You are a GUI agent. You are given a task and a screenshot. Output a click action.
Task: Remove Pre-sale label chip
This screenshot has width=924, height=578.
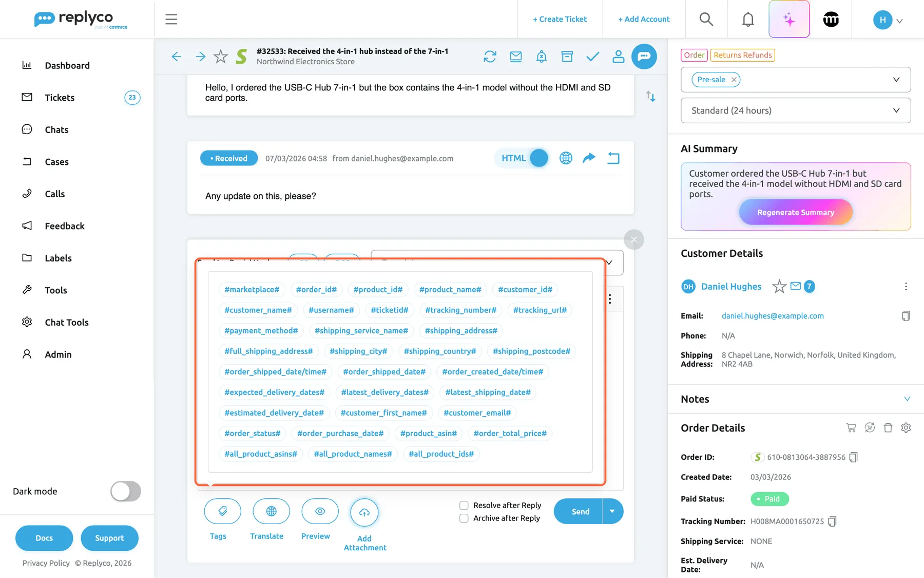tap(734, 80)
